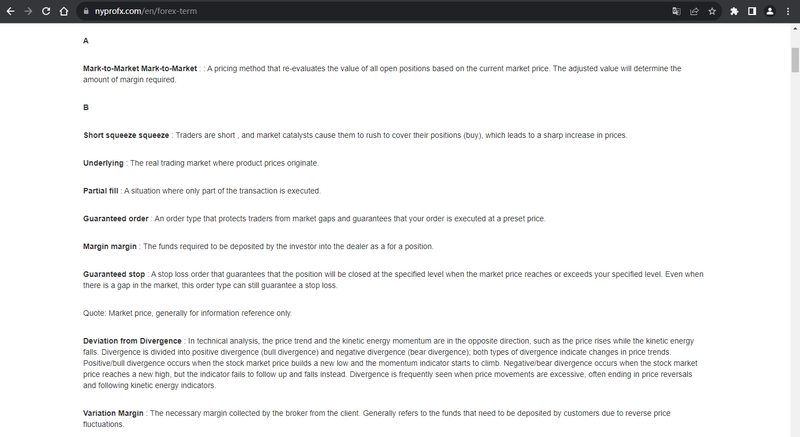Bookmark this page with the star
The height and width of the screenshot is (437, 800).
tap(712, 11)
